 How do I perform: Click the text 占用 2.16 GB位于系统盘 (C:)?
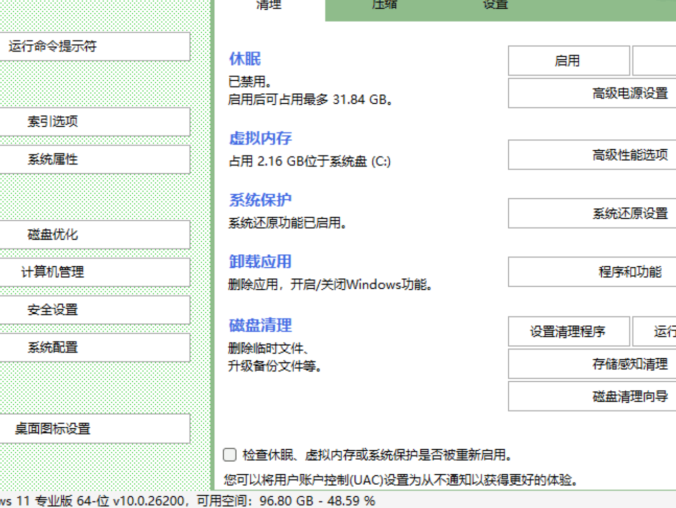coord(310,161)
